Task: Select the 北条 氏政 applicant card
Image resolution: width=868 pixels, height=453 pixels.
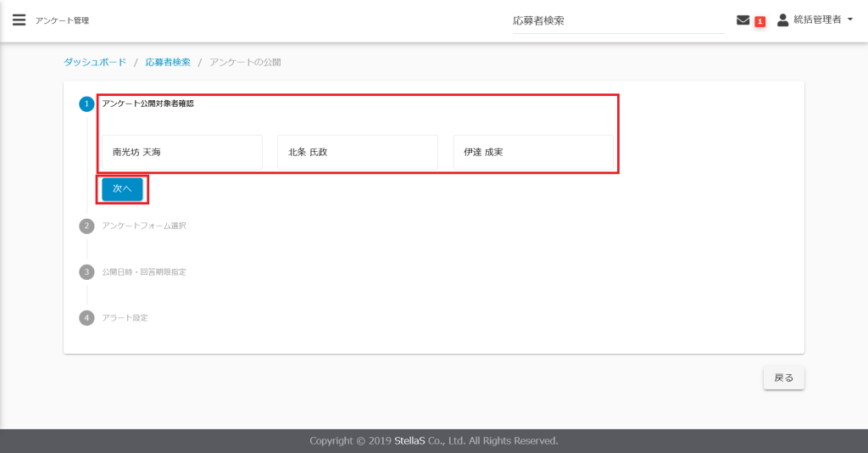Action: (x=357, y=153)
